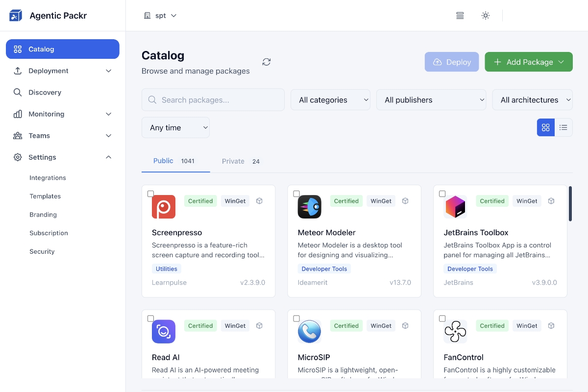Select the Screenpresso package checkbox

(150, 194)
